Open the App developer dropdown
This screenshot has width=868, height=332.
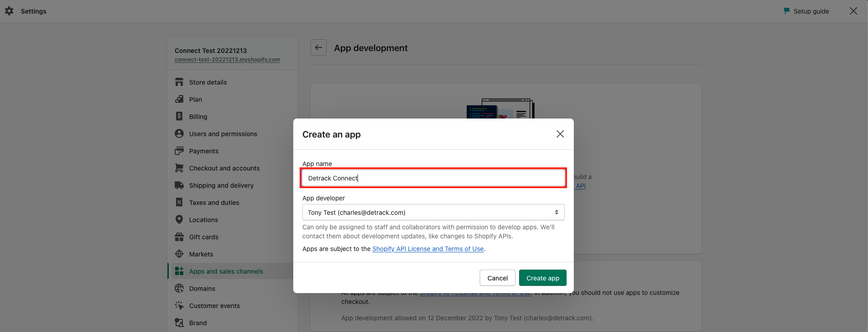(434, 212)
